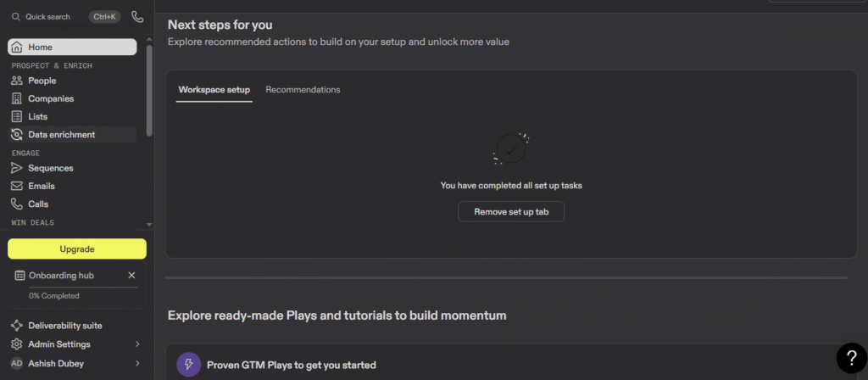868x380 pixels.
Task: Expand the Ashish Dubey account menu
Action: (137, 364)
